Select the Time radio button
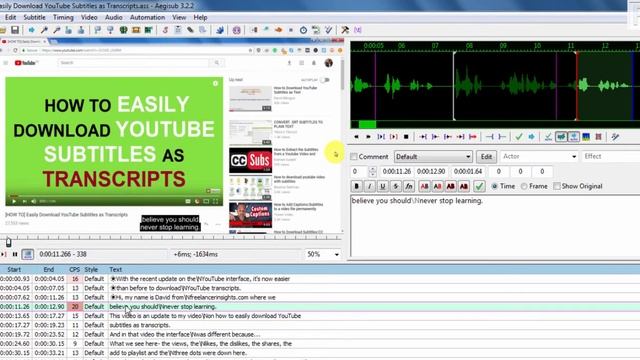This screenshot has height=360, width=640. tap(494, 186)
